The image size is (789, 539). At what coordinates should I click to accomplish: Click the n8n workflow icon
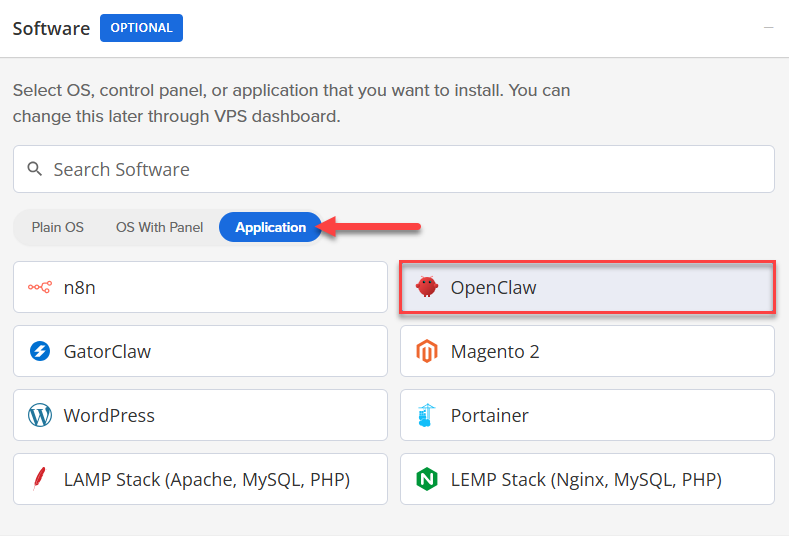pyautogui.click(x=40, y=287)
